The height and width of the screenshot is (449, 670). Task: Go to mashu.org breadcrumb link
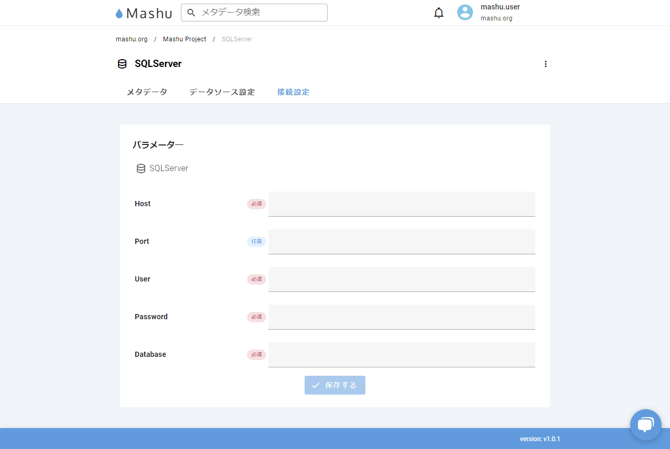131,39
